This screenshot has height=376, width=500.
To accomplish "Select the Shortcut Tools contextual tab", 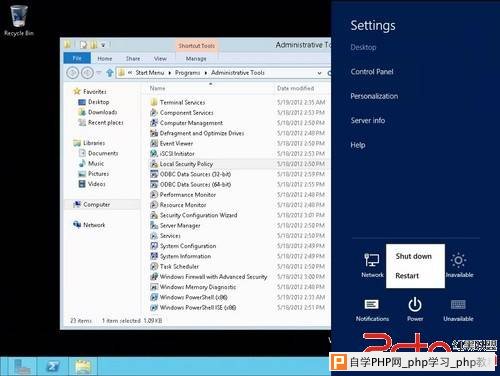I will click(196, 46).
